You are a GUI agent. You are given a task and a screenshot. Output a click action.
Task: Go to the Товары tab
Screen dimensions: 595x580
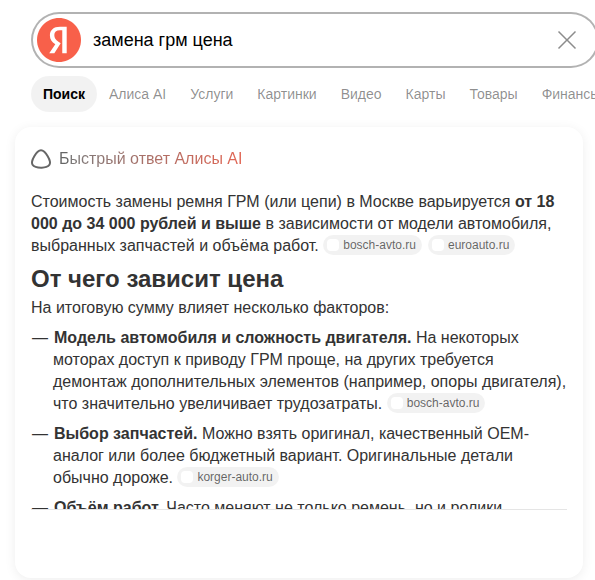tap(494, 94)
